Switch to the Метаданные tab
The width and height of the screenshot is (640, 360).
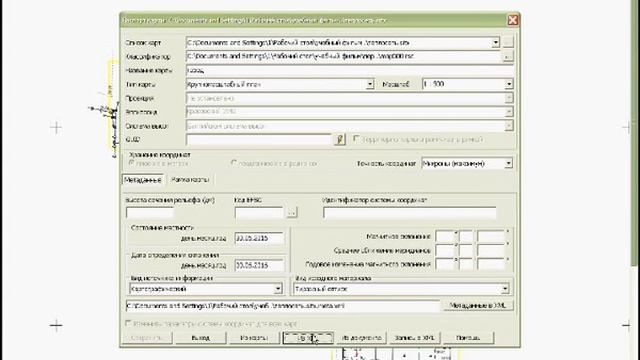[143, 180]
